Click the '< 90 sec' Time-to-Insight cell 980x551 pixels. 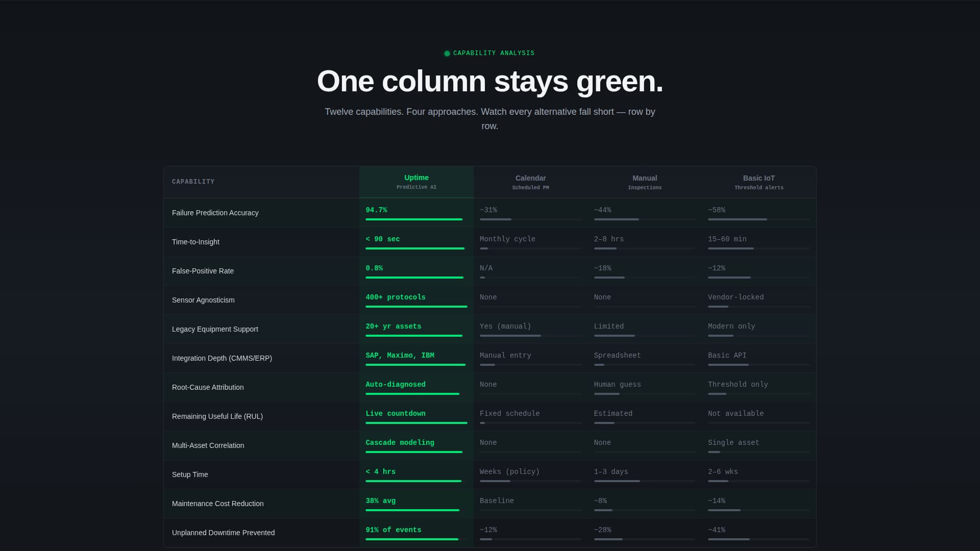coord(383,239)
